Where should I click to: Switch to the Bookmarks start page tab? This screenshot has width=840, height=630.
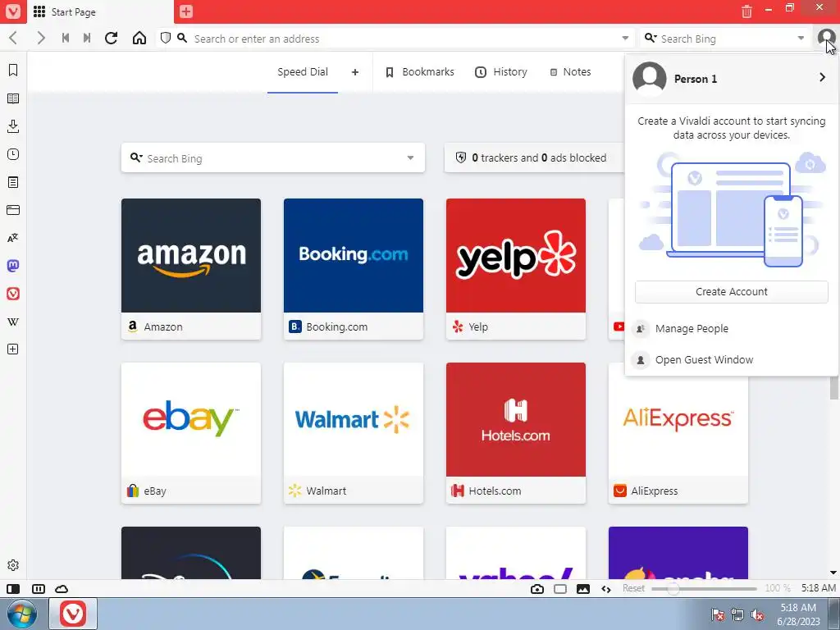(420, 72)
